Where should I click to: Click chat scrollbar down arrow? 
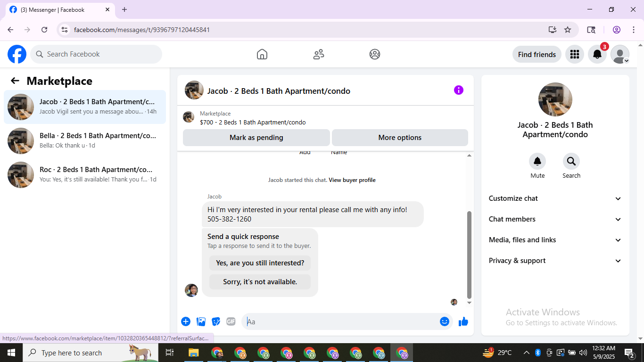coord(469,303)
